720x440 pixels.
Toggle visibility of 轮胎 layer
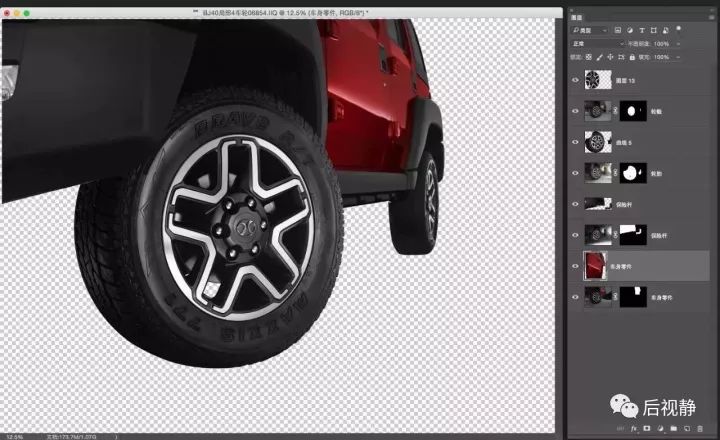click(575, 173)
